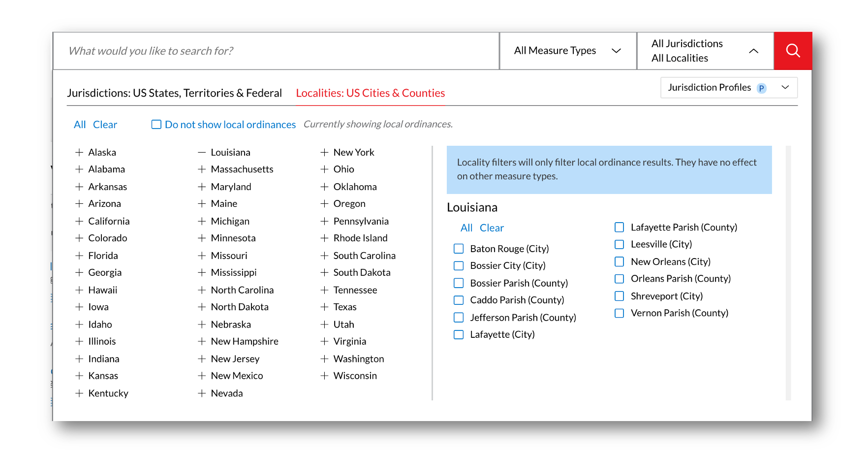Open the Localities: US Cities & Counties tab

370,93
